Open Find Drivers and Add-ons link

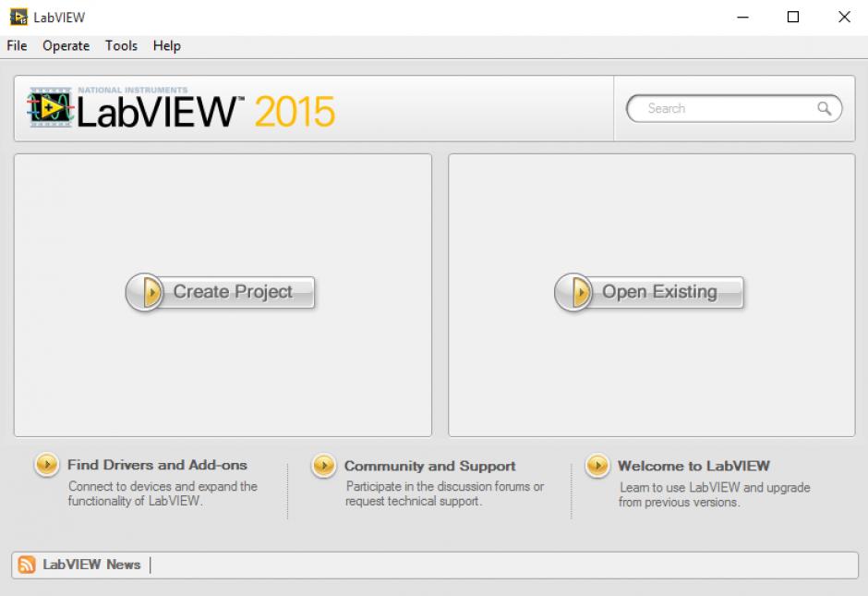(157, 465)
